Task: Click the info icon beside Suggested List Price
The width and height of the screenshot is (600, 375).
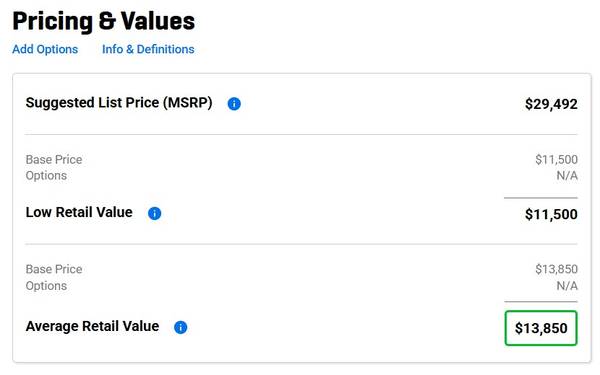Action: click(x=234, y=104)
